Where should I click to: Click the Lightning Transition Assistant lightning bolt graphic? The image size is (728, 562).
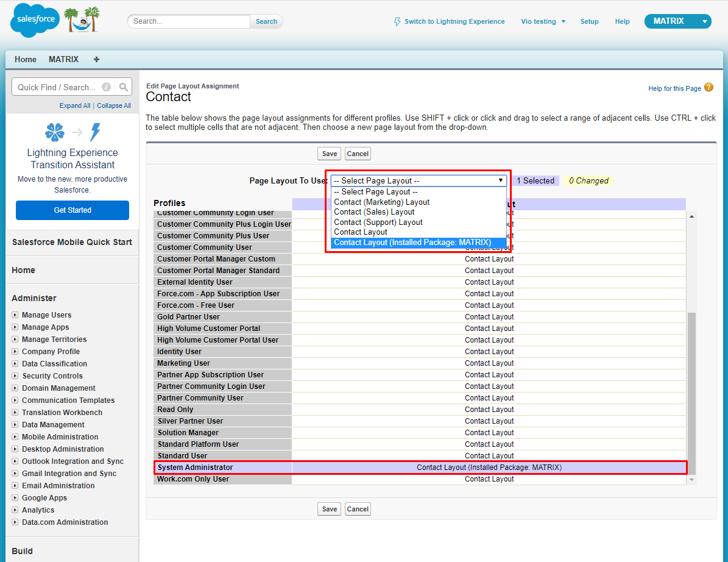(x=95, y=132)
